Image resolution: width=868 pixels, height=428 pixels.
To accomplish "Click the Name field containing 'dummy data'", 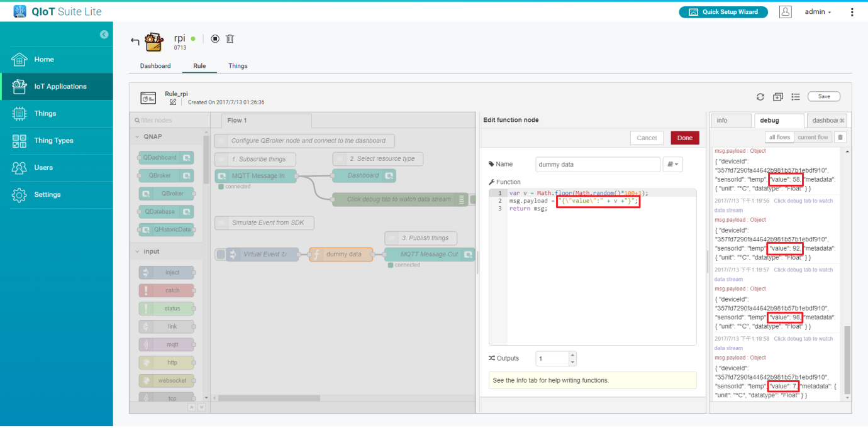I will [596, 164].
